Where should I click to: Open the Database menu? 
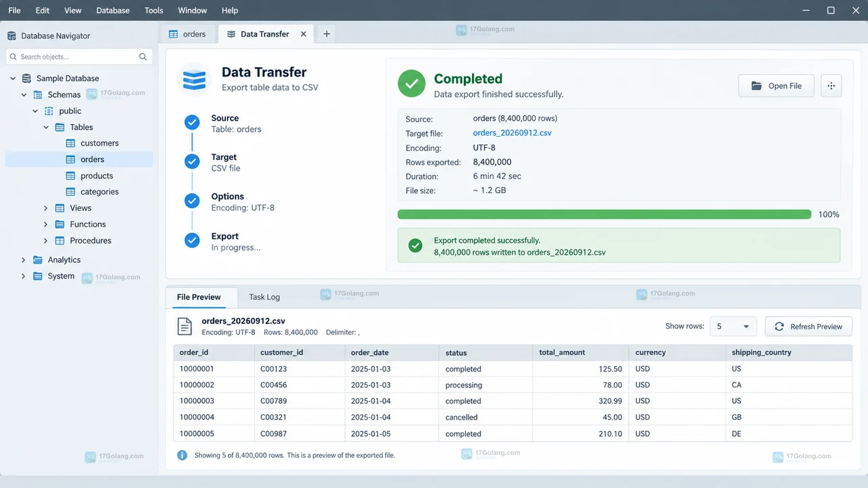(113, 10)
